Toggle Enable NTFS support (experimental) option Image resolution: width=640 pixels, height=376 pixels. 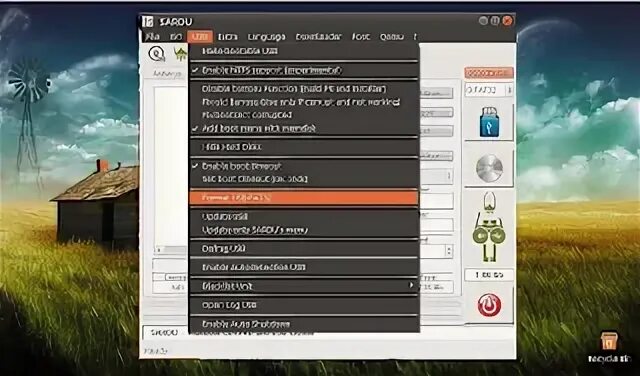point(304,70)
